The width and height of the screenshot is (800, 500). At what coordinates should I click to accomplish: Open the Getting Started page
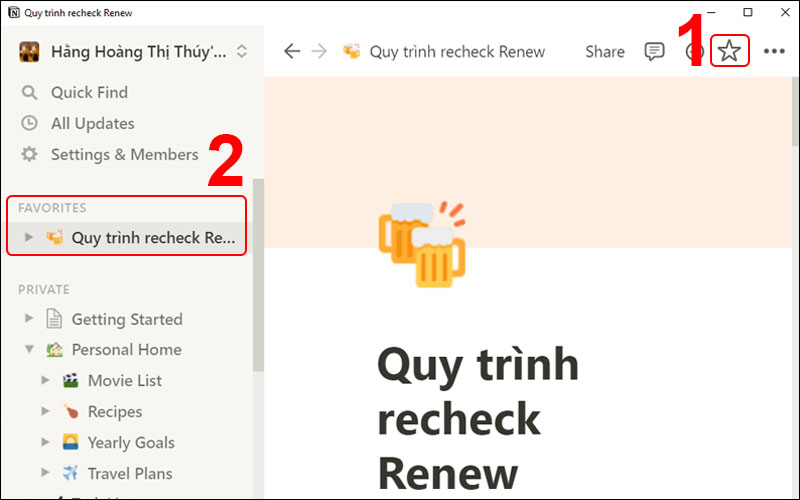[128, 319]
